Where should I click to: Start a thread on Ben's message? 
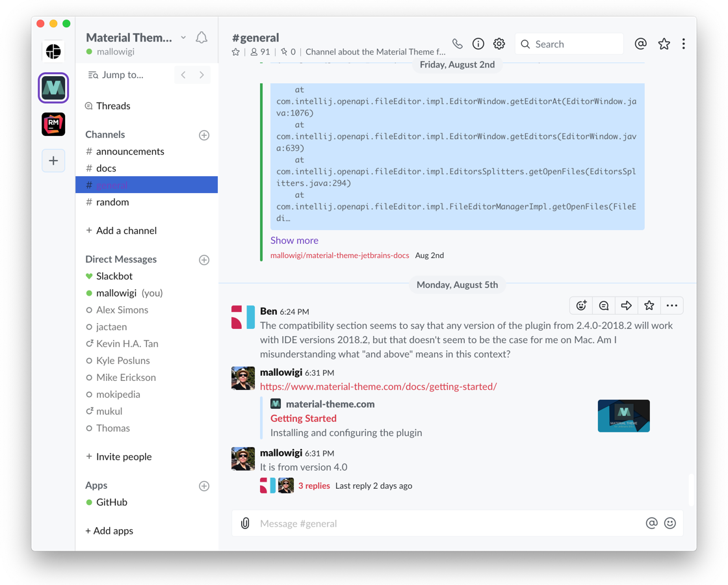(x=604, y=305)
